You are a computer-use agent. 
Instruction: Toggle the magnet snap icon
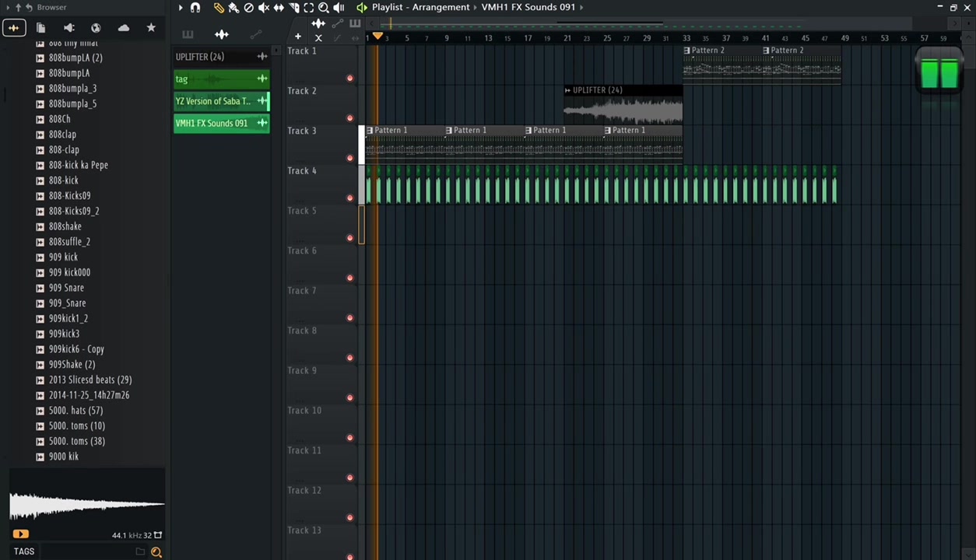tap(195, 8)
